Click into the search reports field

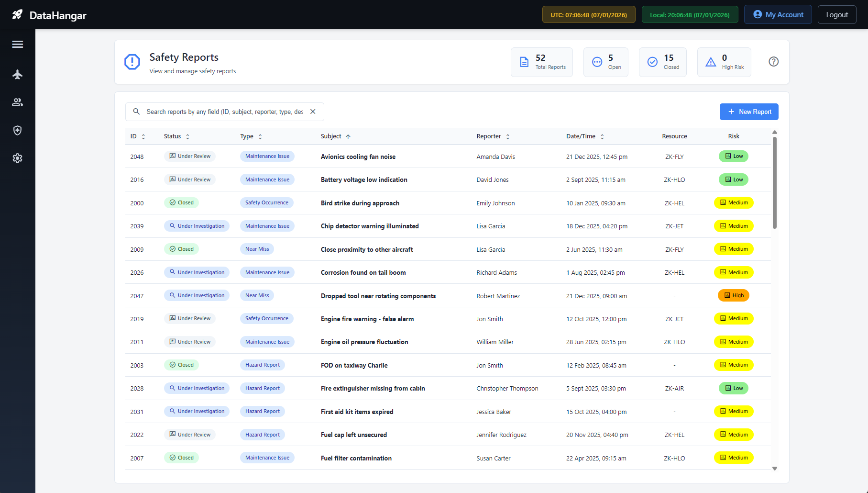[224, 112]
